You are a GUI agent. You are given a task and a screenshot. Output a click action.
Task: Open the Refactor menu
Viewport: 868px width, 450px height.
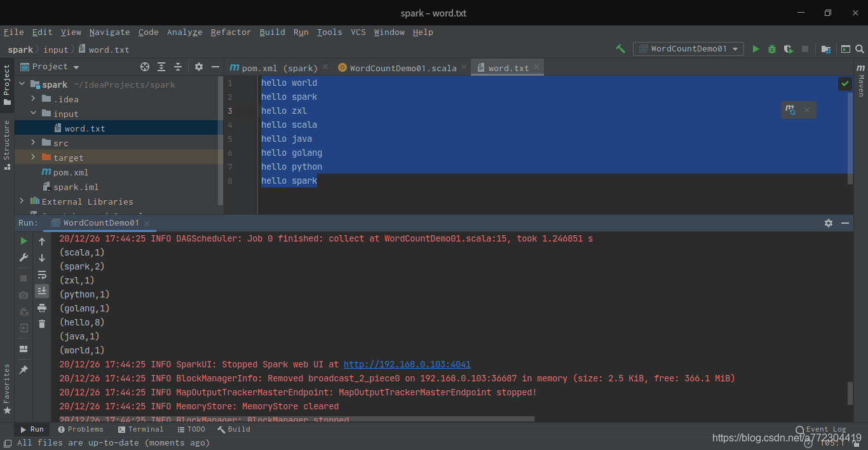coord(231,32)
